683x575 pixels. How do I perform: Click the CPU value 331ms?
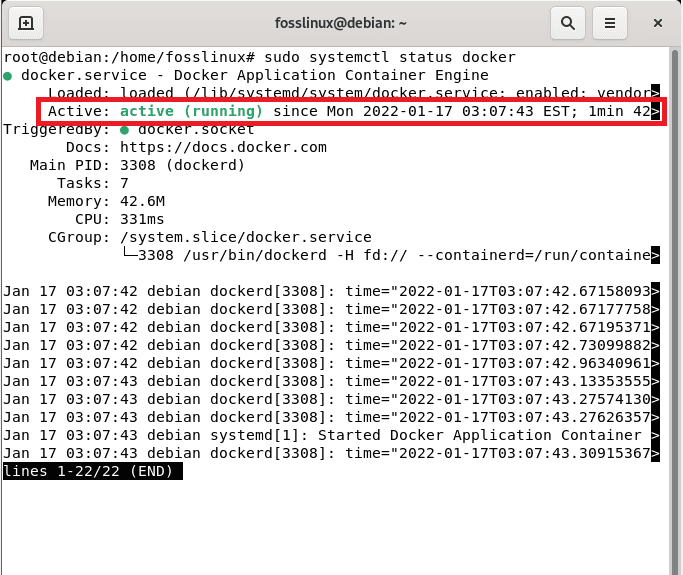tap(142, 219)
